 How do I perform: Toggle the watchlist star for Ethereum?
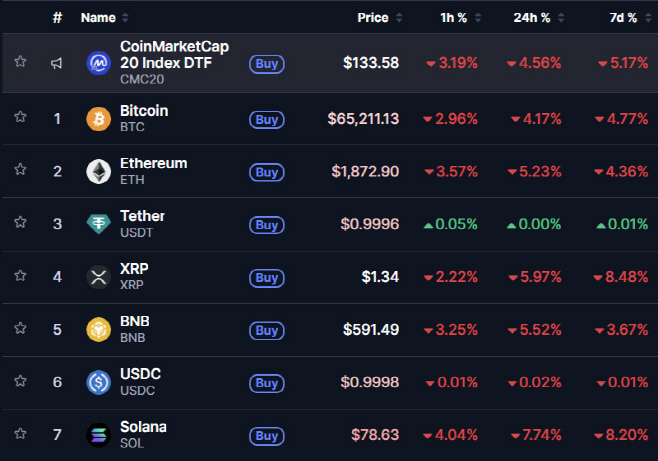20,171
